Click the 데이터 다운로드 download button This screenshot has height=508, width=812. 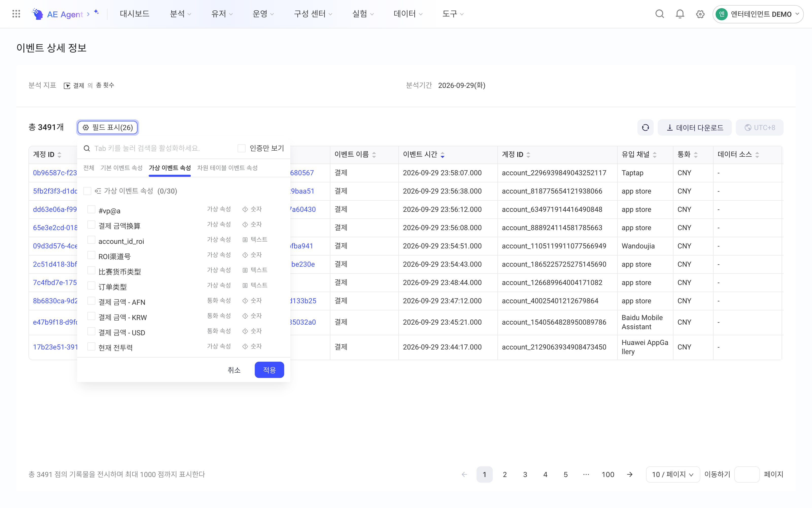[x=695, y=128]
